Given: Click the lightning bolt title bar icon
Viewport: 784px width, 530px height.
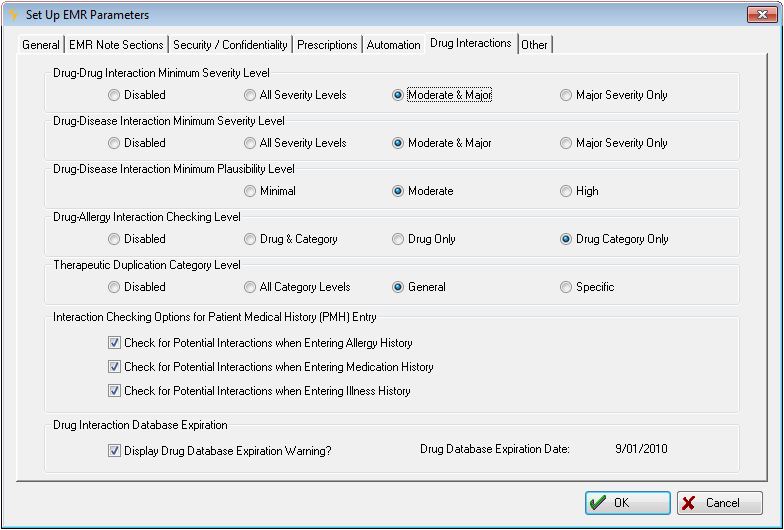Looking at the screenshot, I should 13,14.
